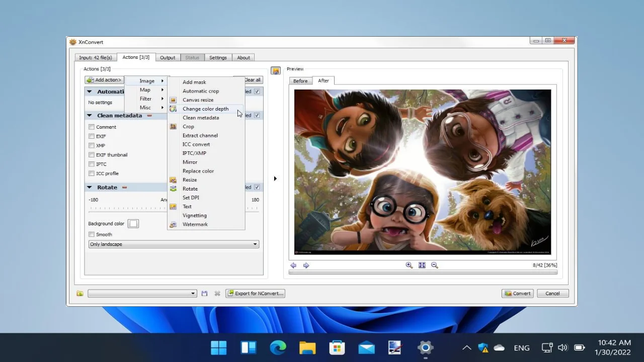Go to the previous preview image
644x362 pixels.
[293, 265]
